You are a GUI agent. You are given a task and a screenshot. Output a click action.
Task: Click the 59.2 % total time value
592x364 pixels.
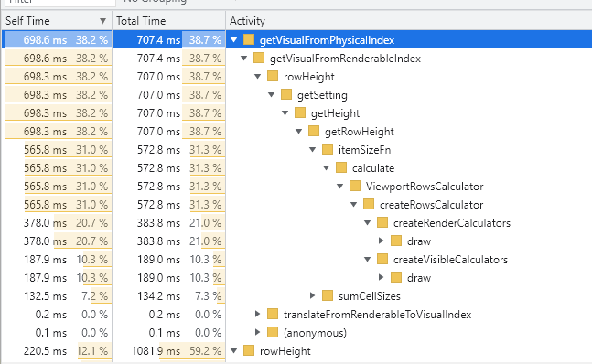[205, 351]
